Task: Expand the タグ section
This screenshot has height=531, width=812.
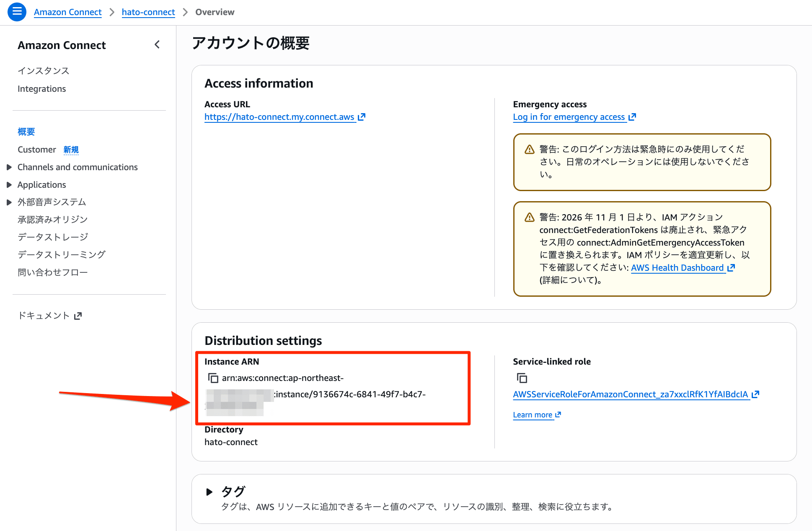Action: pyautogui.click(x=209, y=492)
